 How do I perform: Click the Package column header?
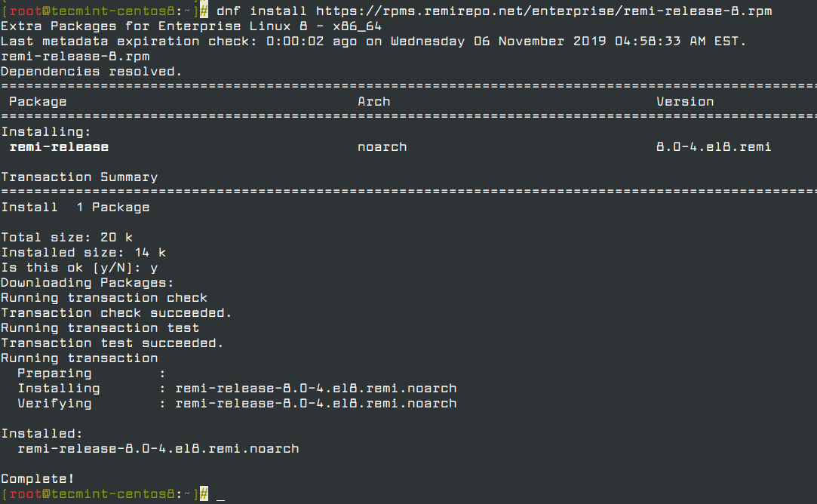pos(38,102)
